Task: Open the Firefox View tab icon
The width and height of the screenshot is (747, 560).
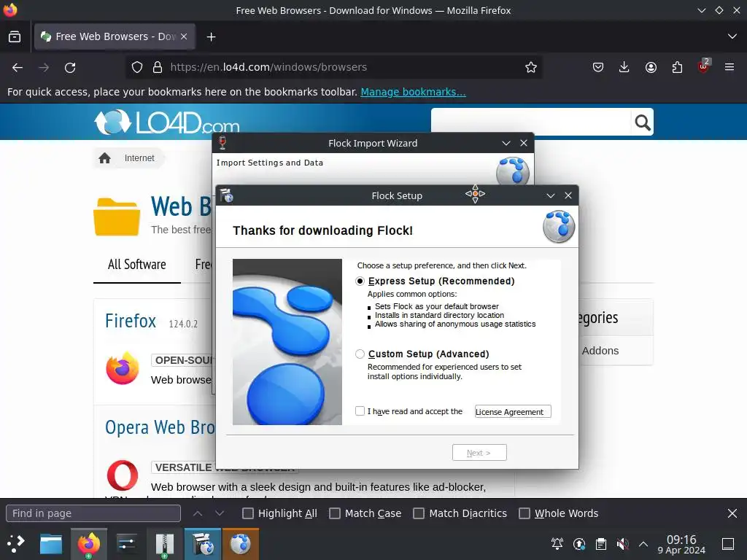Action: [15, 36]
